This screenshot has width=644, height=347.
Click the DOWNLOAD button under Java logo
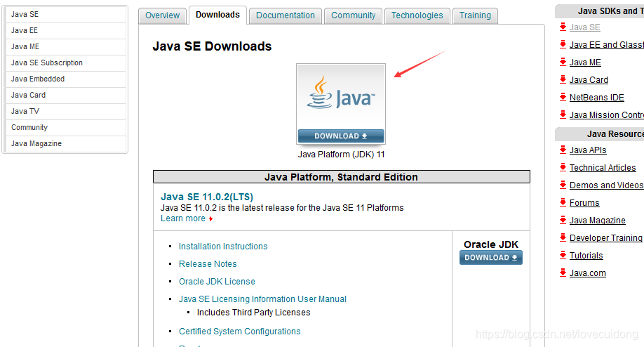341,136
